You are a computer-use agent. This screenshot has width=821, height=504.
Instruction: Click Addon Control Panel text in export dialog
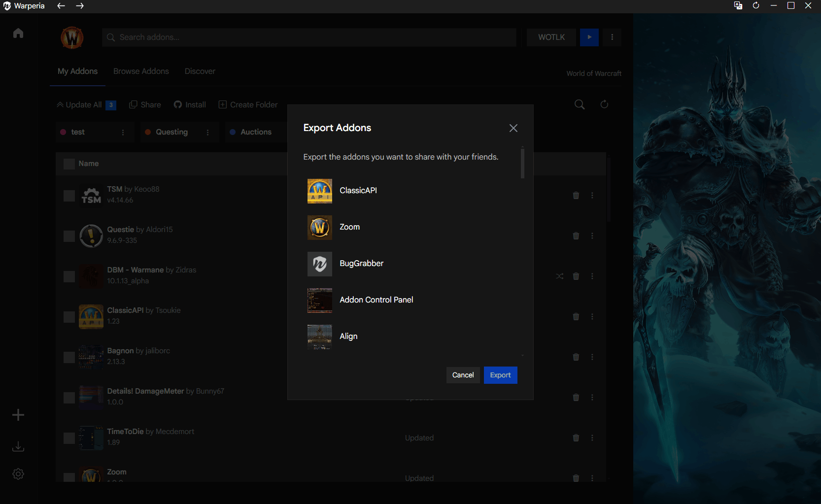click(376, 300)
